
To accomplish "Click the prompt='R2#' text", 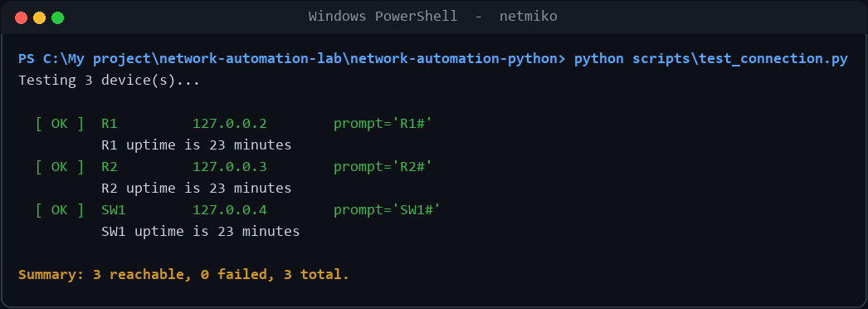I will pos(383,167).
